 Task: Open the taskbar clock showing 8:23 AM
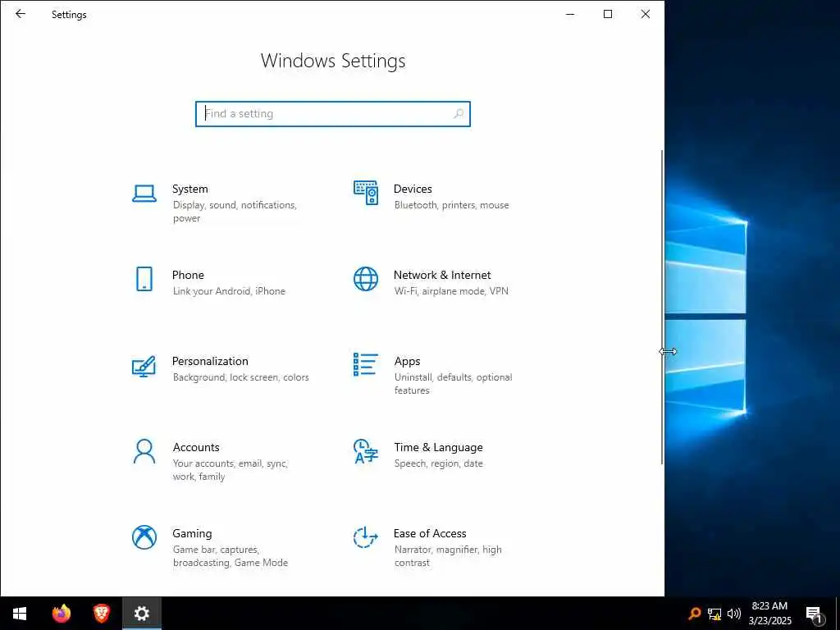click(769, 614)
